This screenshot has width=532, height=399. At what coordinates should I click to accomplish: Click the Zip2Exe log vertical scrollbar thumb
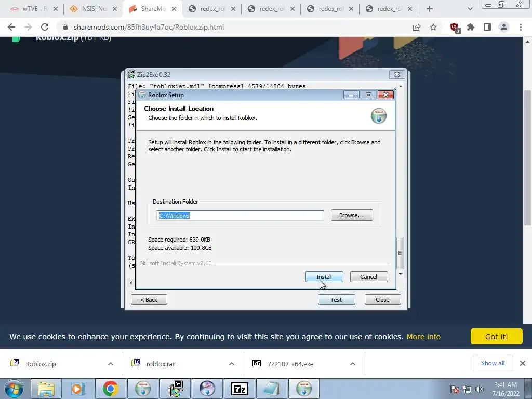(401, 253)
